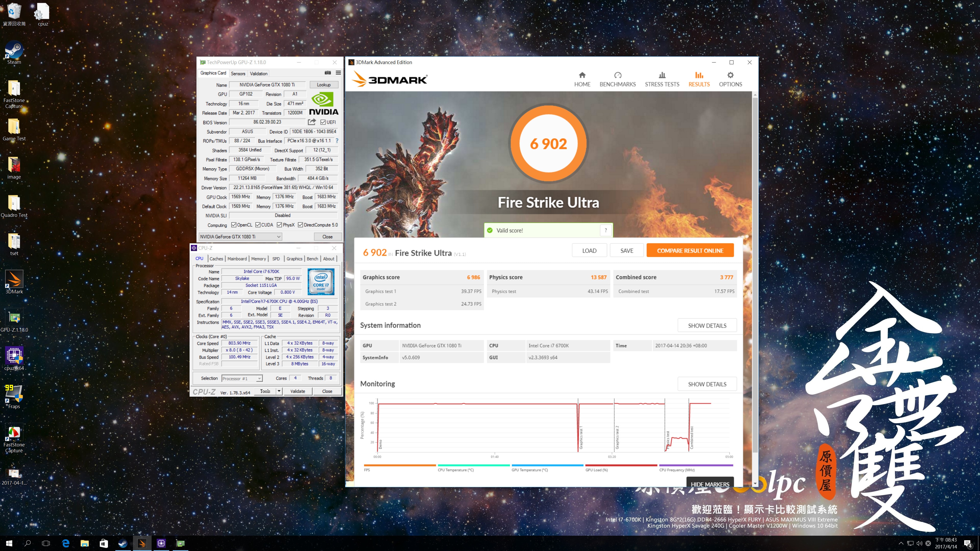This screenshot has height=551, width=980.
Task: Launch the 3DMark desktop shortcut
Action: [14, 282]
